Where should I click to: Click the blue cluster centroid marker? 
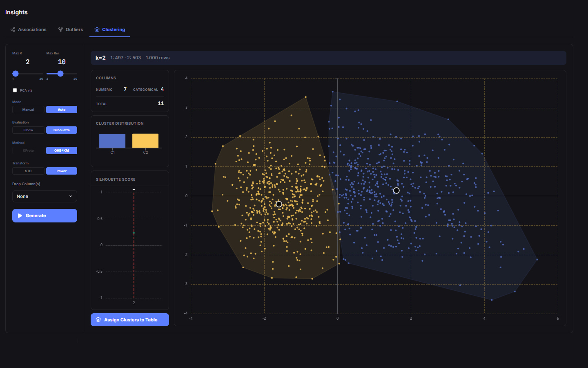coord(396,191)
